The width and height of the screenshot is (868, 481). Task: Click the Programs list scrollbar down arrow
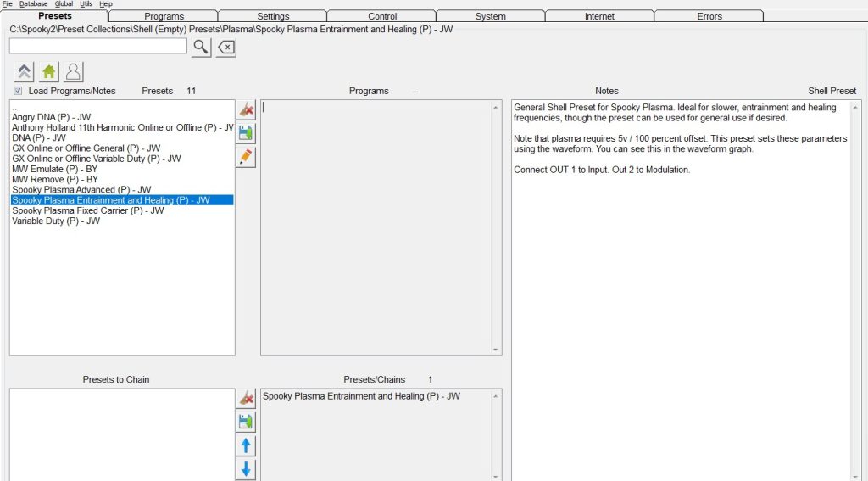coord(496,349)
